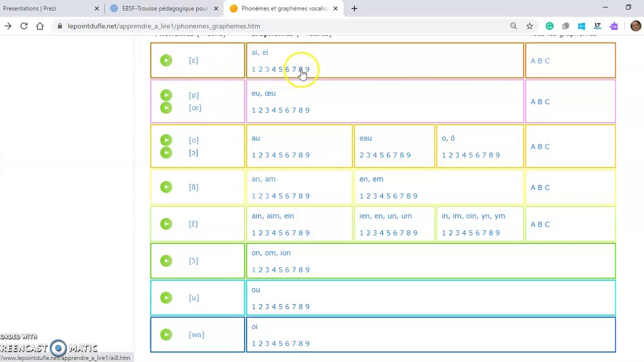Open exercise 1 for 'ai, ei'

(254, 69)
